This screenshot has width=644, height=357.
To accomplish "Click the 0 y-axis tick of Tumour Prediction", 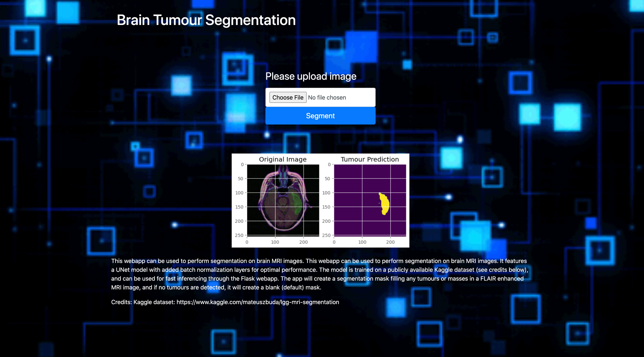I will point(329,165).
